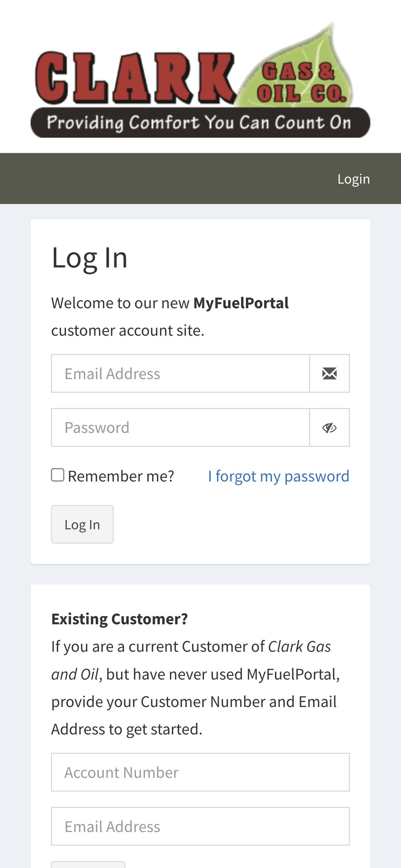Click the 'Existing Customer?' heading

(119, 619)
